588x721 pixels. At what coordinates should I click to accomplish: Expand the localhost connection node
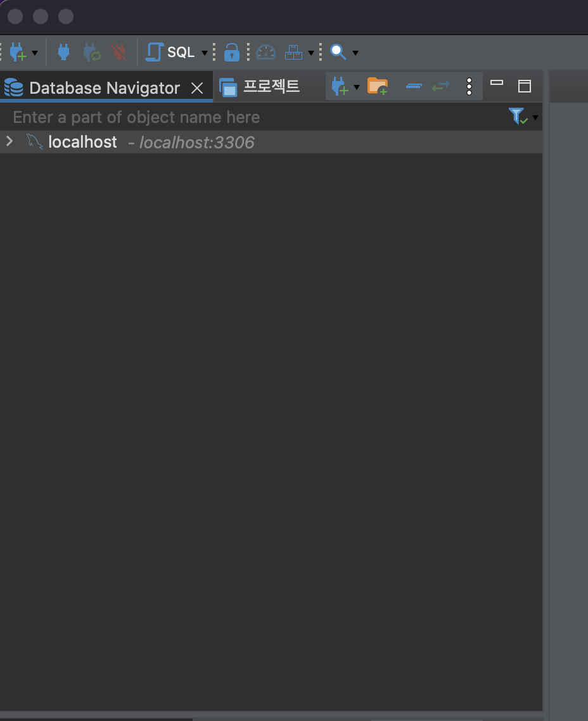point(10,141)
